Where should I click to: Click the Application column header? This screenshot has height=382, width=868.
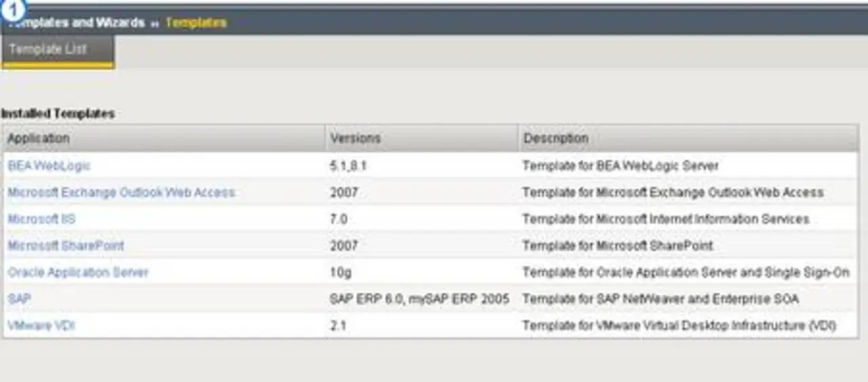(39, 138)
